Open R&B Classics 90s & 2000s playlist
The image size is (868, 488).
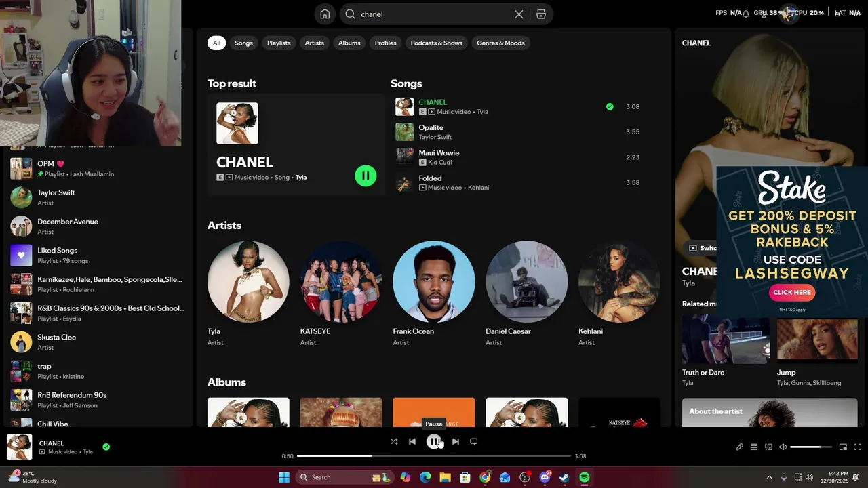tap(98, 313)
